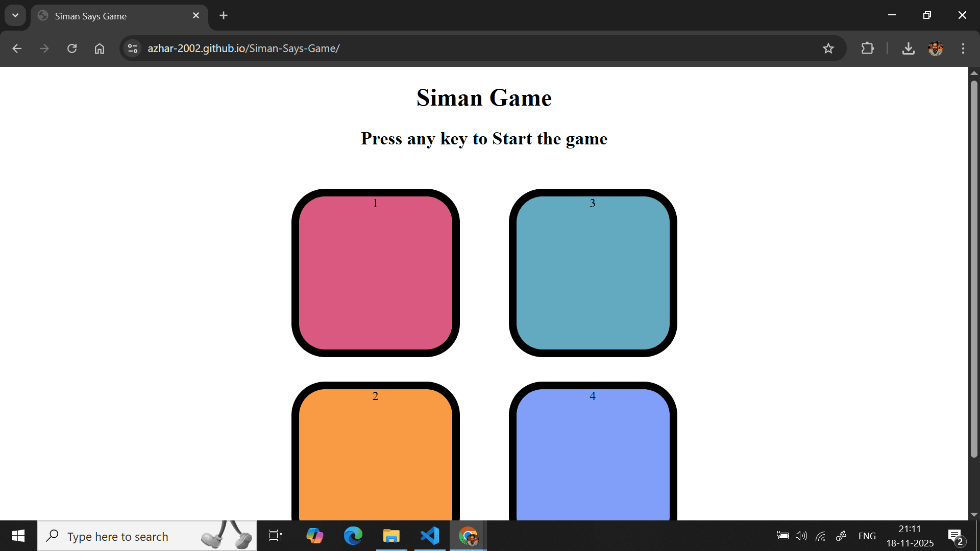This screenshot has width=980, height=551.
Task: Open a new browser tab
Action: tap(223, 15)
